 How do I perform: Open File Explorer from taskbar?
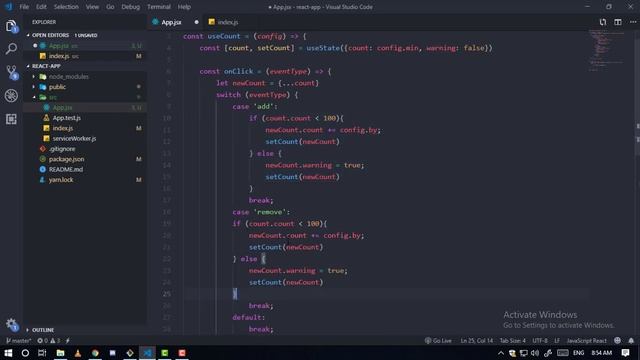click(60, 353)
